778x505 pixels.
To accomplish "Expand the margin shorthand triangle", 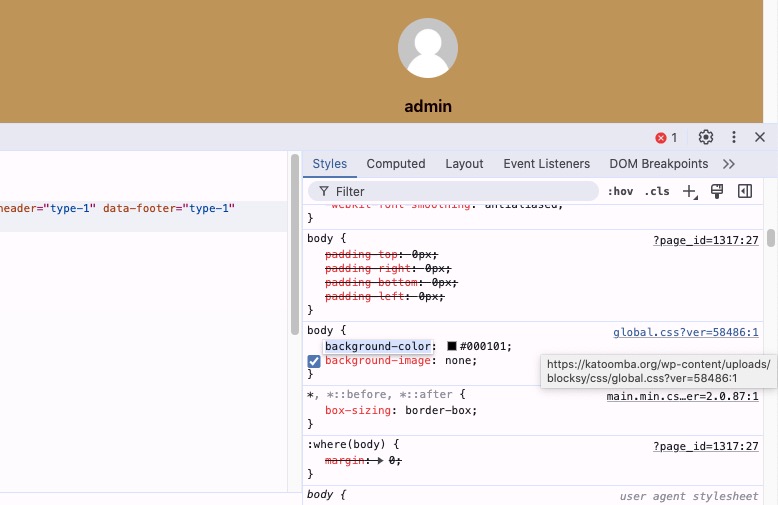I will coord(380,461).
